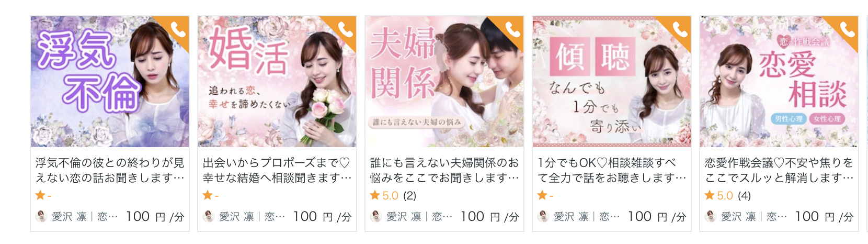Open listing title 恋愛作戦会議 不安や焦り
The width and height of the screenshot is (868, 244).
779,170
